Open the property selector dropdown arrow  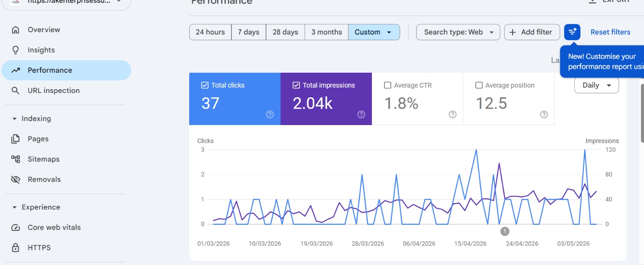click(x=119, y=2)
